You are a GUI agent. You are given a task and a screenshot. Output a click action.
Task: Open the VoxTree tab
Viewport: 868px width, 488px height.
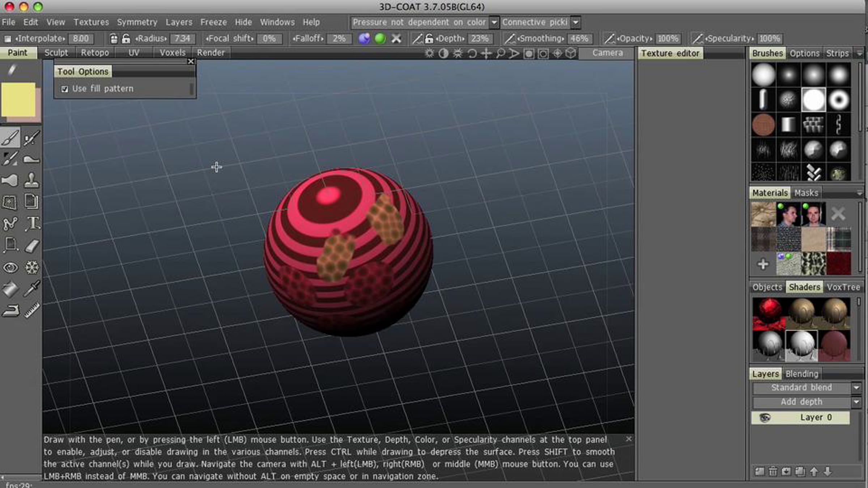pos(843,287)
